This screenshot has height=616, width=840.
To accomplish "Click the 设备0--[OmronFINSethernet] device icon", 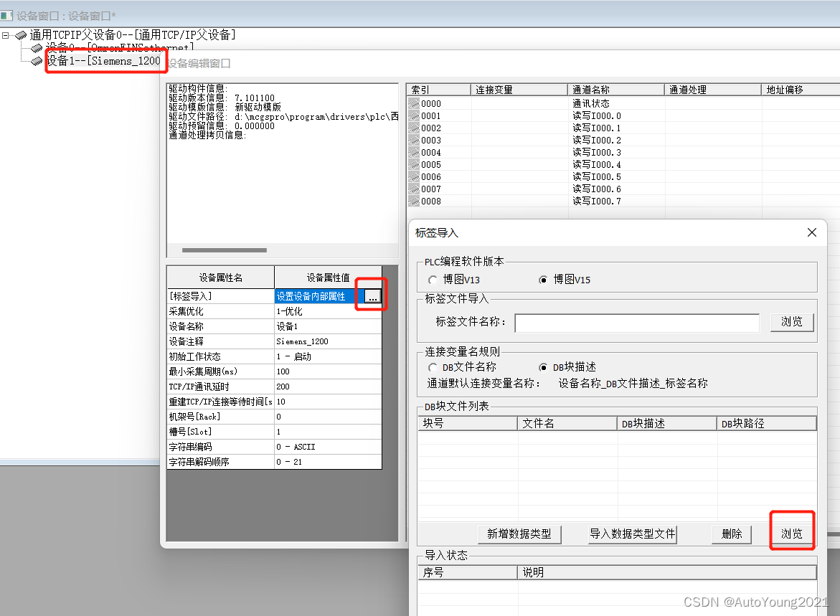I will (35, 47).
